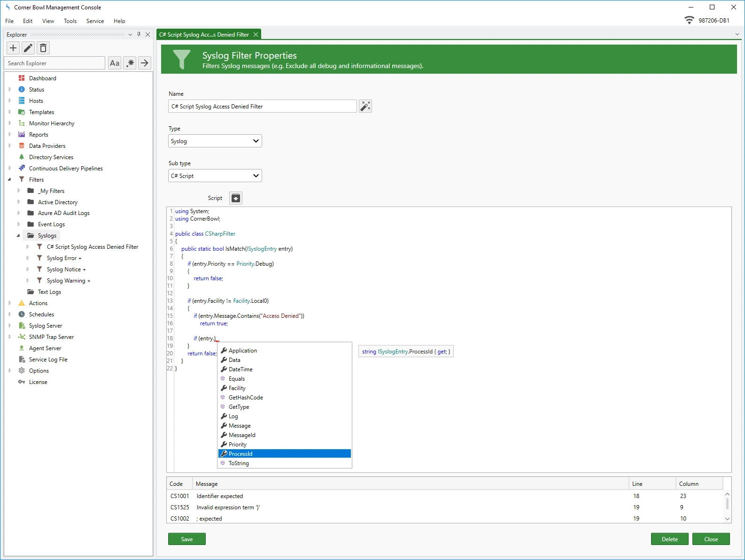Click the green Delete button
Image resolution: width=745 pixels, height=560 pixels.
pyautogui.click(x=669, y=539)
